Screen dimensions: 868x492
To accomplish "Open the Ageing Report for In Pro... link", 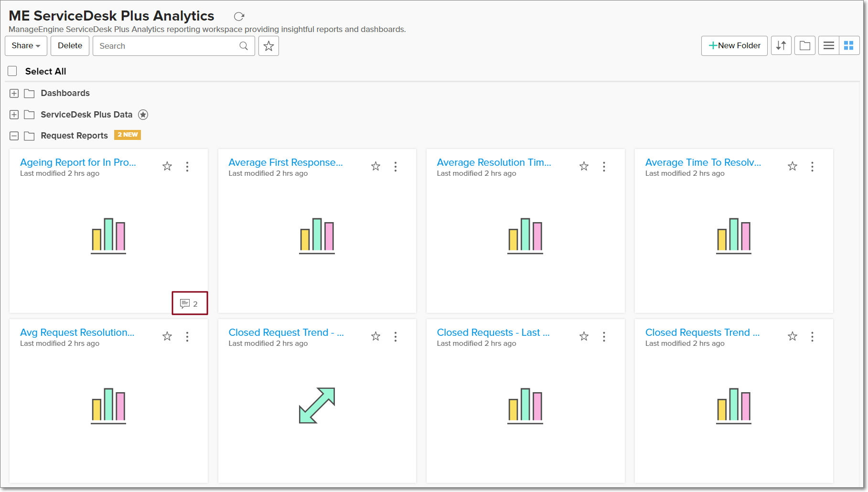I will [78, 162].
